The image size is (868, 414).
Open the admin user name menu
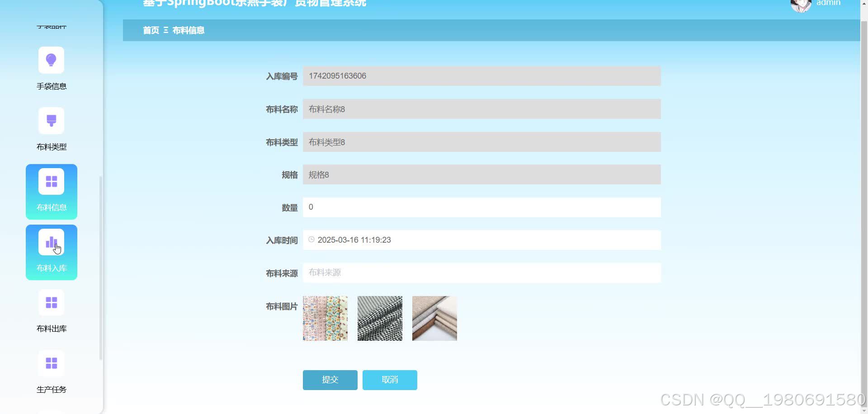(828, 3)
